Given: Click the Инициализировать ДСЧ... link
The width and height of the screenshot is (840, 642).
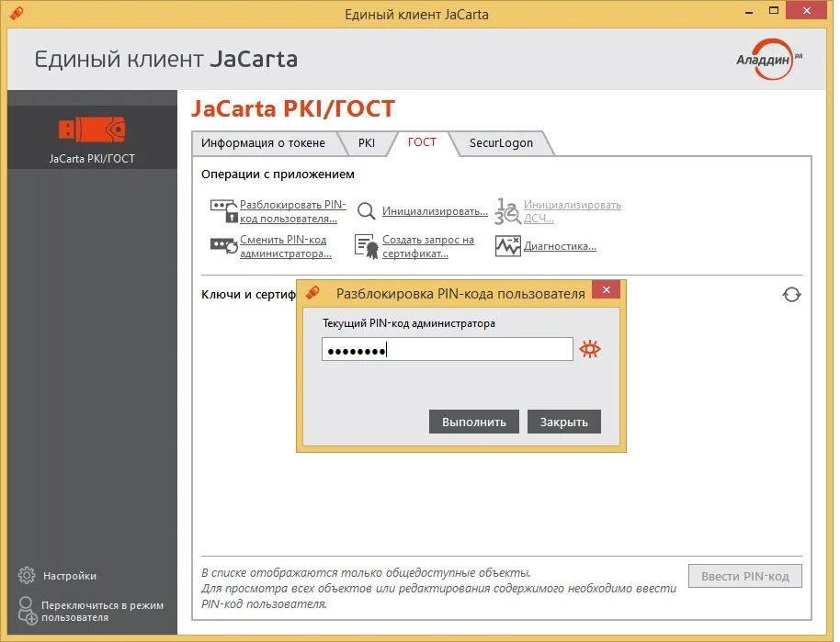Looking at the screenshot, I should point(573,211).
